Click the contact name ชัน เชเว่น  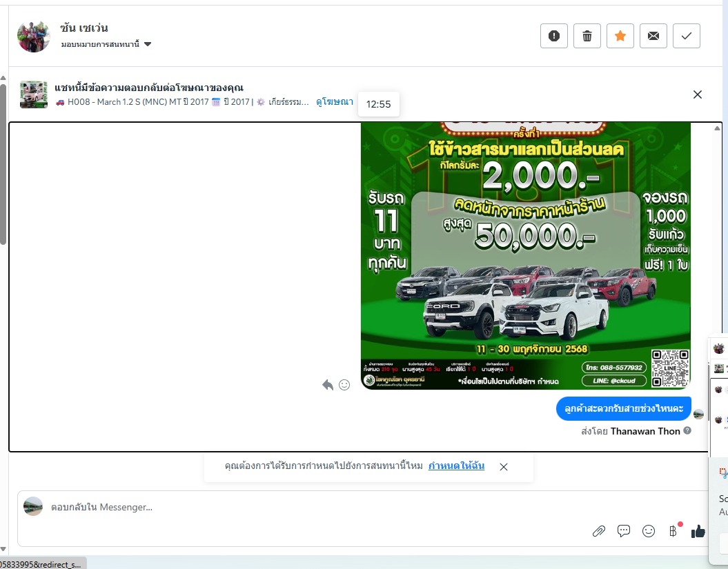84,28
